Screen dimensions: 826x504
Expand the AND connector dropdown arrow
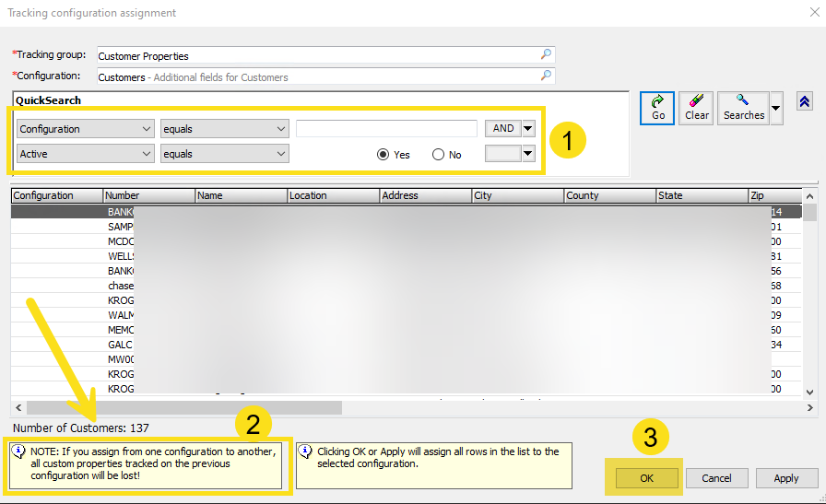(528, 128)
